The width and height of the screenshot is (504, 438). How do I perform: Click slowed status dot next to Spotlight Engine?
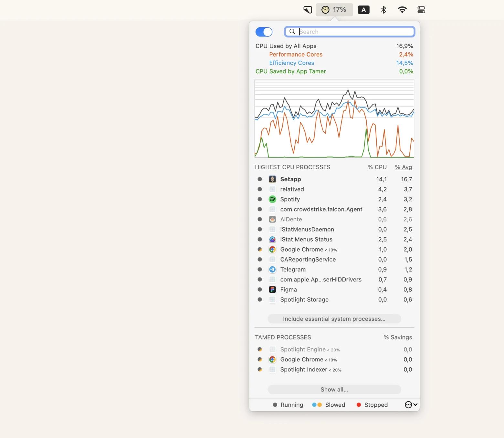click(x=259, y=349)
